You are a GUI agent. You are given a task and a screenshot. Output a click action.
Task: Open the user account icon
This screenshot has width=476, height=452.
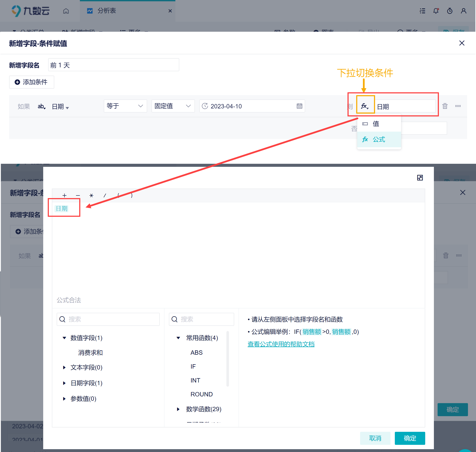click(x=463, y=11)
